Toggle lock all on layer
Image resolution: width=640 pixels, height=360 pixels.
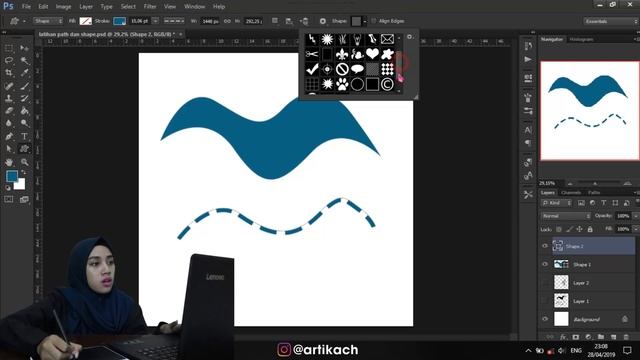[x=590, y=229]
